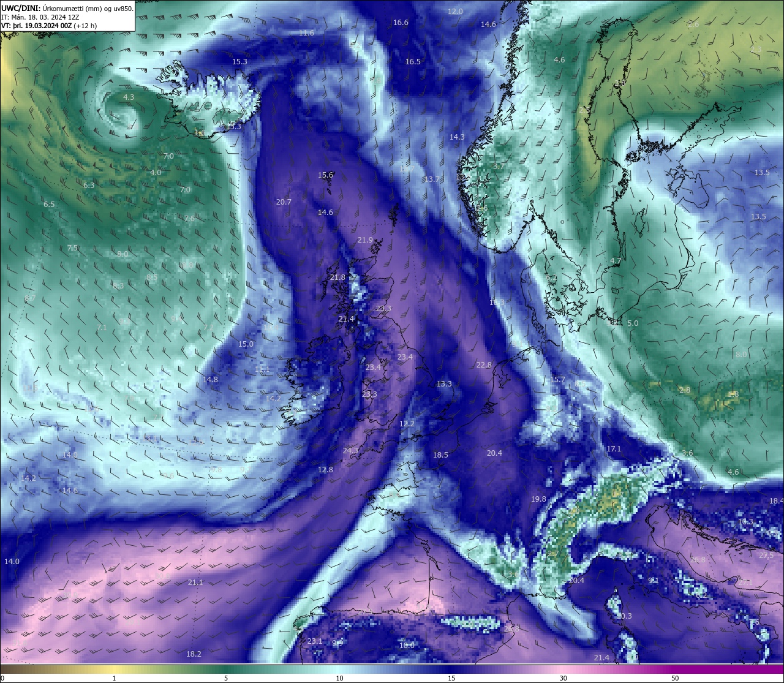Select the 23.1 value label
Viewport: 784px width, 683px height.
pos(315,641)
